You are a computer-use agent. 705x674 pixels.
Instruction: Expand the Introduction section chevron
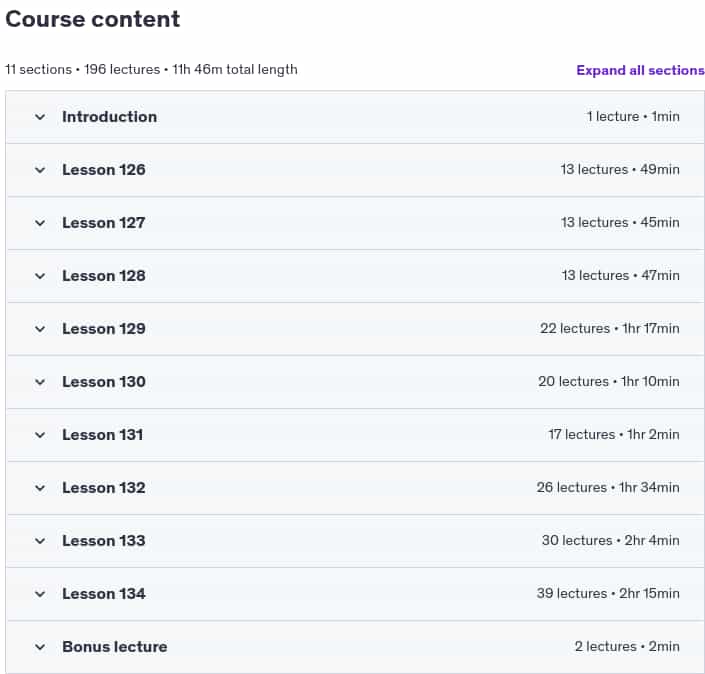40,117
